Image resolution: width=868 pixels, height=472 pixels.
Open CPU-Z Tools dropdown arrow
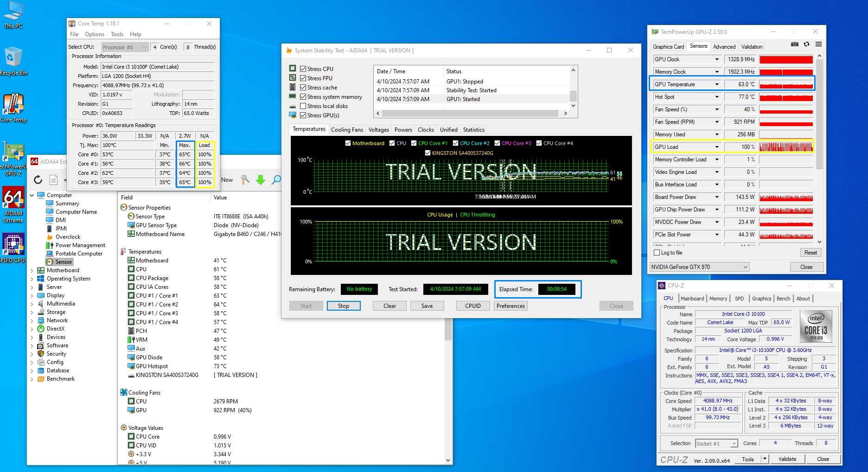(x=764, y=459)
